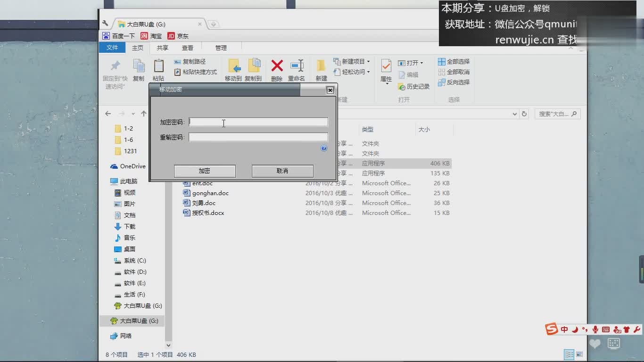Select 网络 in navigation pane

(x=122, y=336)
